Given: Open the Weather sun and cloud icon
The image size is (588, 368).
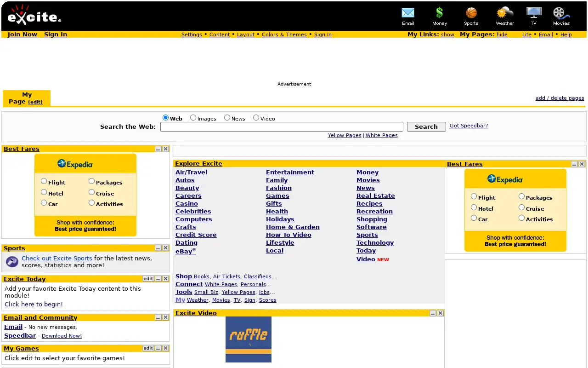Looking at the screenshot, I should 505,13.
